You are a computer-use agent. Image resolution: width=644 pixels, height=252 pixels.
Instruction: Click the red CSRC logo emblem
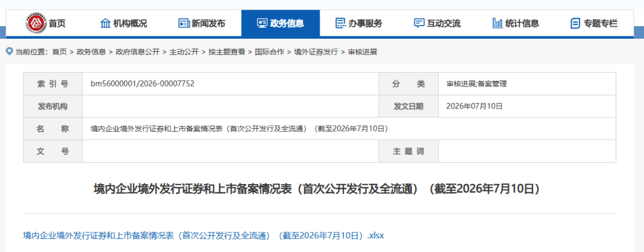pos(36,23)
